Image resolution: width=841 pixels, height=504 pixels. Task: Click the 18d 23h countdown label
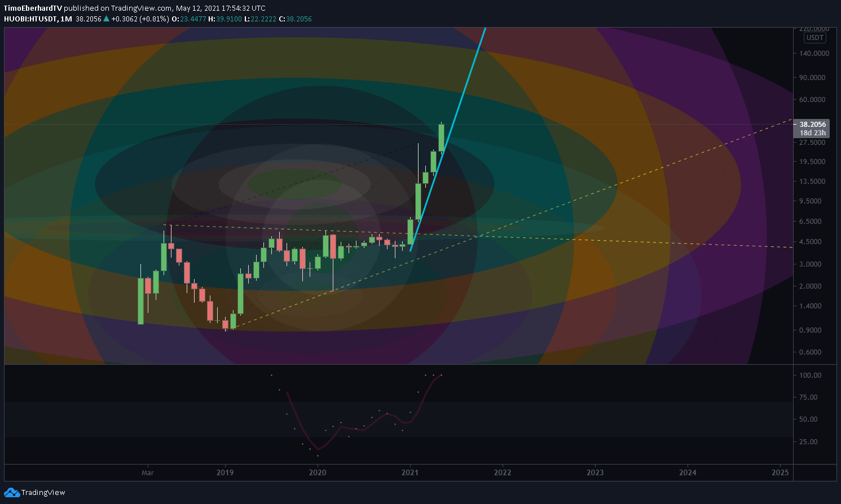click(813, 133)
